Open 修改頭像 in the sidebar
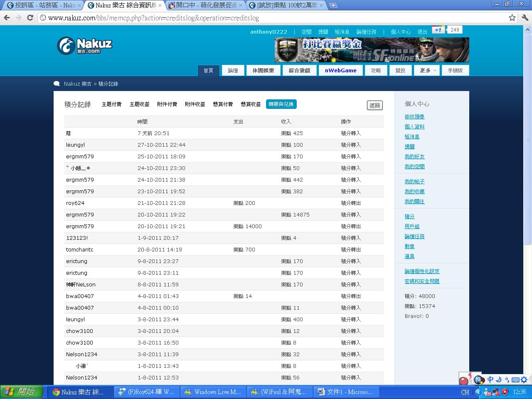 coord(414,117)
